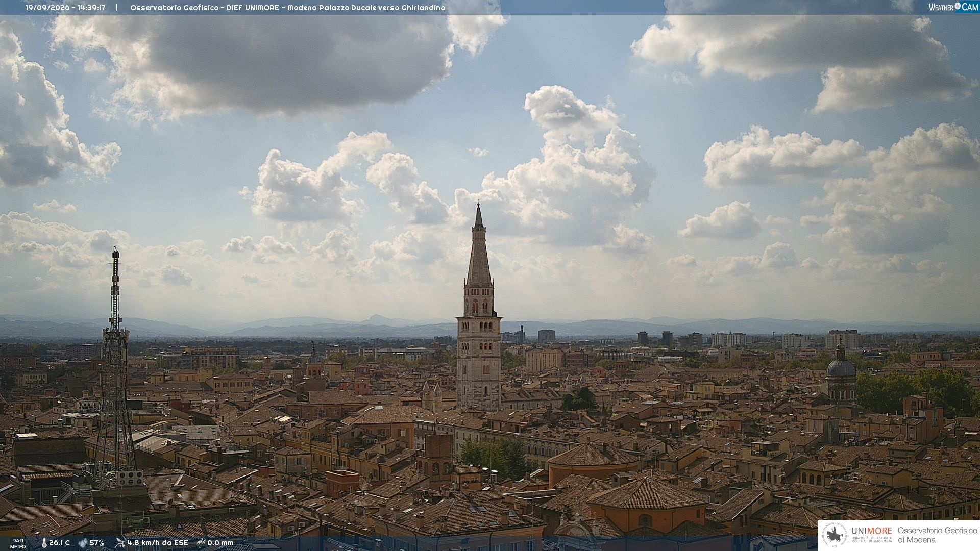The image size is (980, 551).
Task: Click the WeatherCam logo
Action: click(x=953, y=7)
